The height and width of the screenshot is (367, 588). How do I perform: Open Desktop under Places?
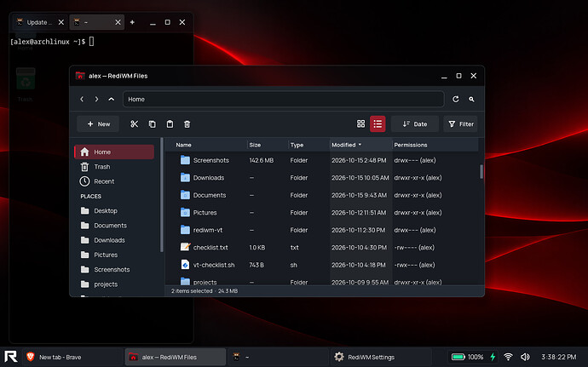(x=114, y=210)
